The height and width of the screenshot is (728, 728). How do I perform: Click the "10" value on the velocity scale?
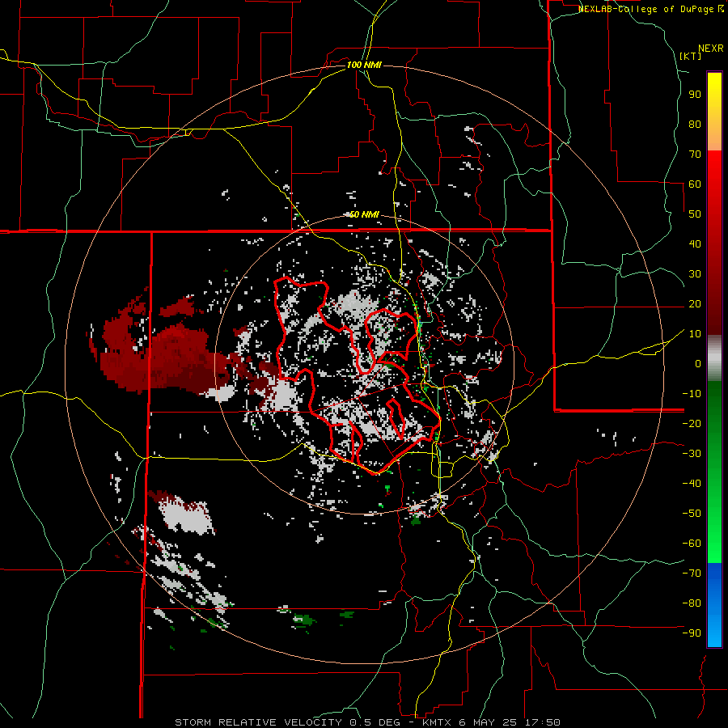coord(695,334)
